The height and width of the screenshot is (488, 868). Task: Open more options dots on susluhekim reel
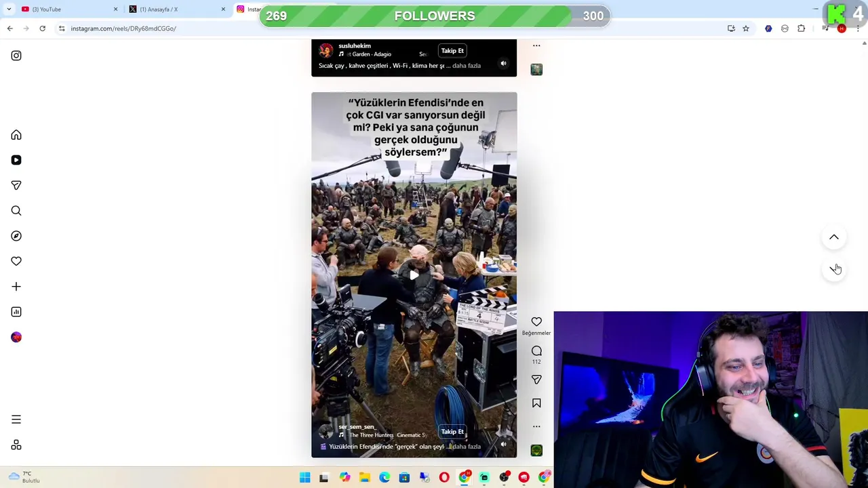coord(536,45)
